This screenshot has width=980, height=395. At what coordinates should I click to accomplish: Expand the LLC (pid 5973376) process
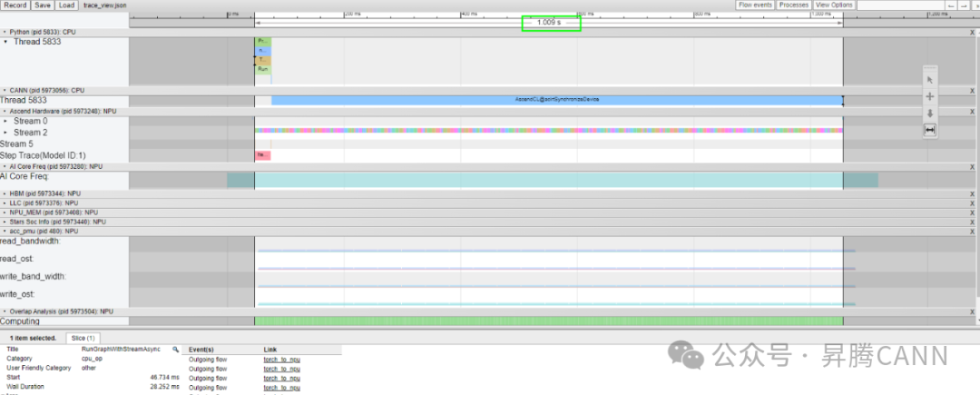(x=5, y=203)
